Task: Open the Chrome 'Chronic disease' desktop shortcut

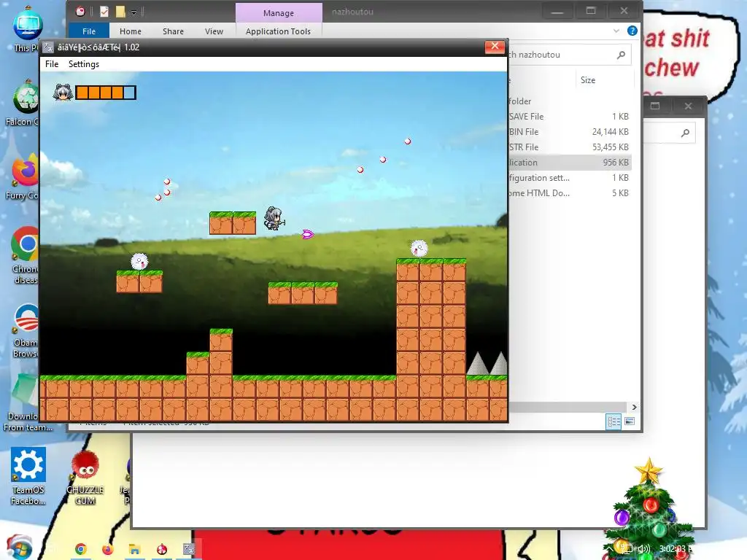Action: point(25,256)
